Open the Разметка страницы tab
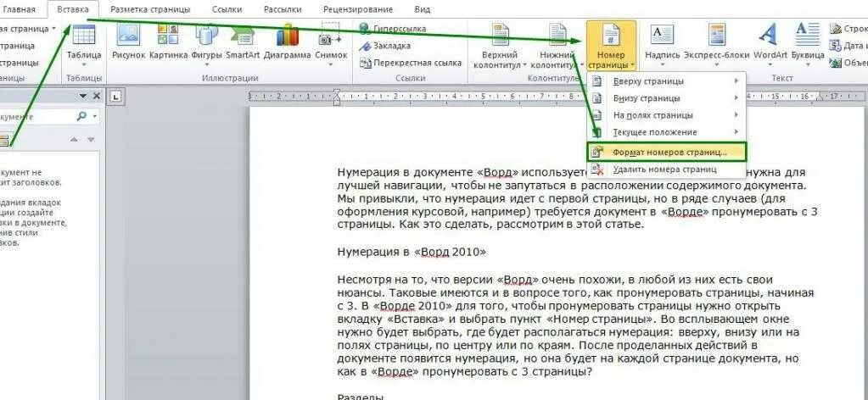 [150, 9]
